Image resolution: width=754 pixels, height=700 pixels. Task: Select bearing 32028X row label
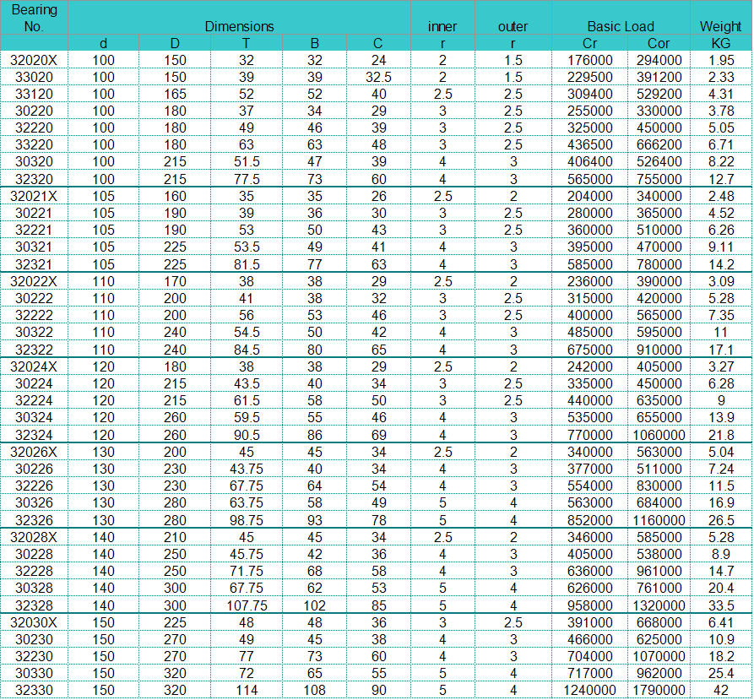pos(34,537)
